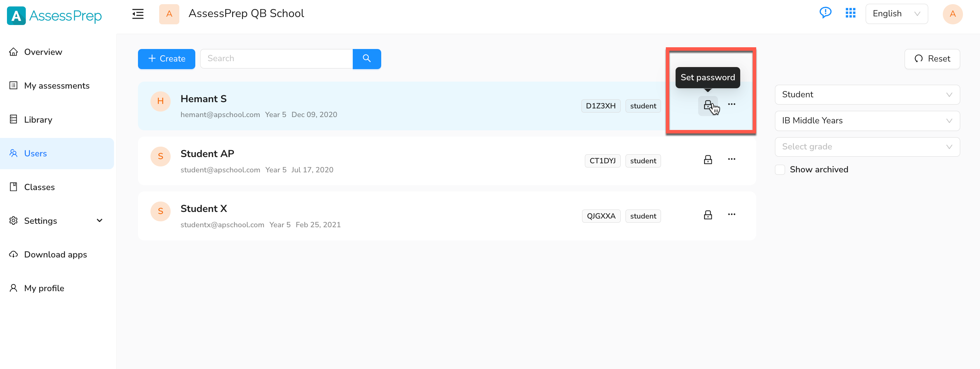
Task: Click the school avatar A icon
Action: [x=169, y=14]
